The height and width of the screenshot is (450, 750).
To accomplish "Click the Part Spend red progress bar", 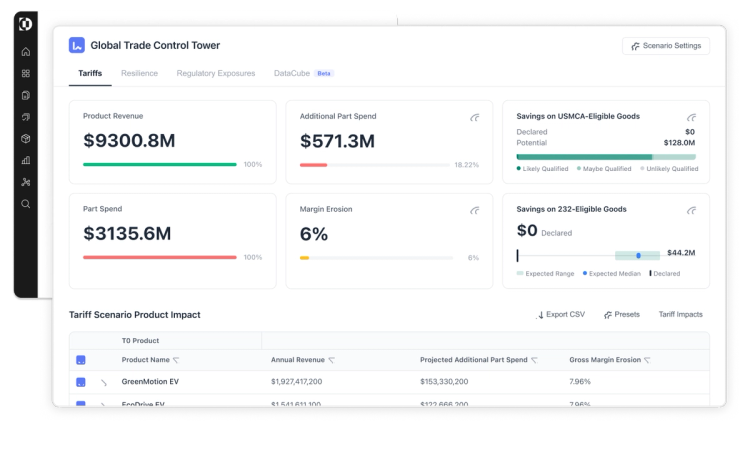I will [x=160, y=257].
